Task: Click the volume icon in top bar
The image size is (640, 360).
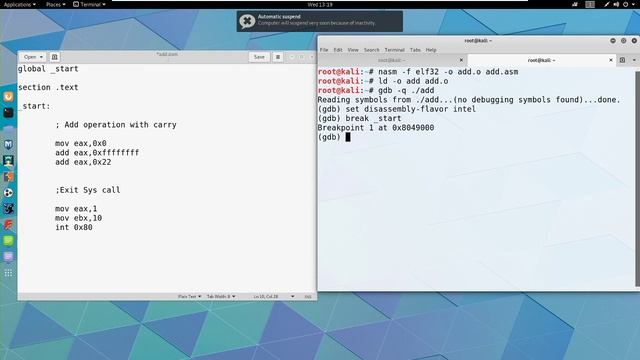Action: (x=616, y=4)
